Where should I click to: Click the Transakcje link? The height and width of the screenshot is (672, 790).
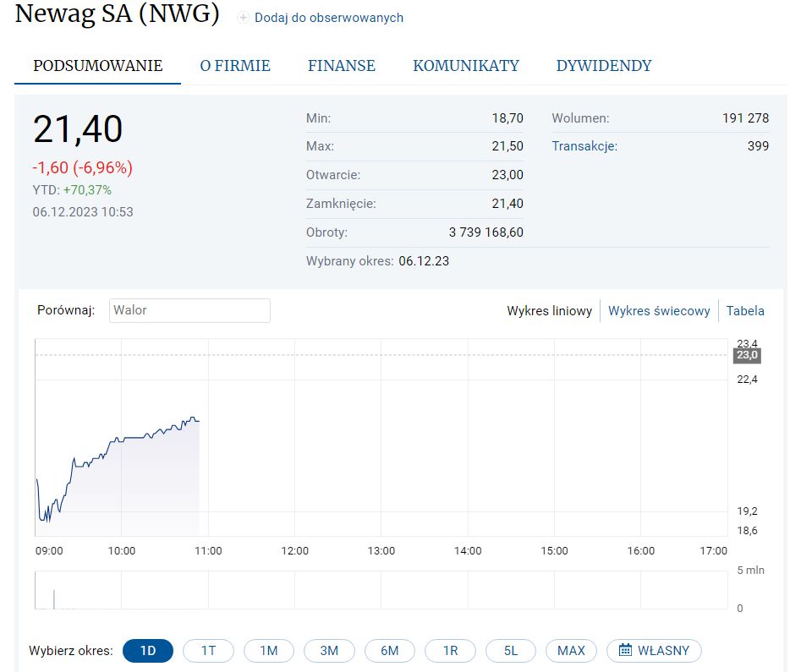[584, 146]
